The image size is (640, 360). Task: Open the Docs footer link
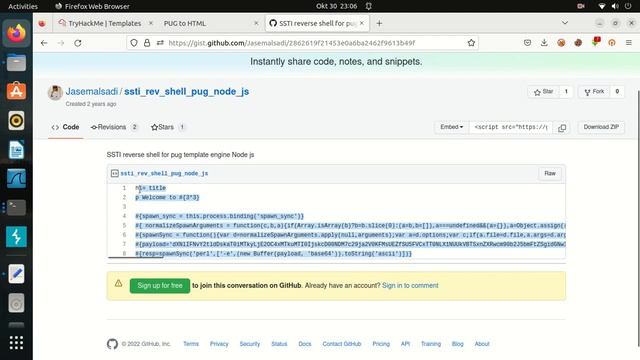tap(304, 344)
